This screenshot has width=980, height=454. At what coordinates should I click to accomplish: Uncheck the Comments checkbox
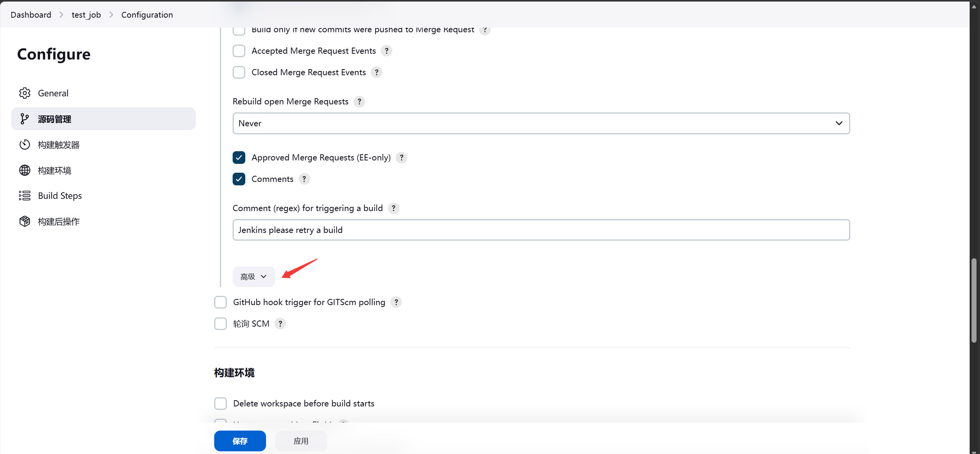click(239, 179)
